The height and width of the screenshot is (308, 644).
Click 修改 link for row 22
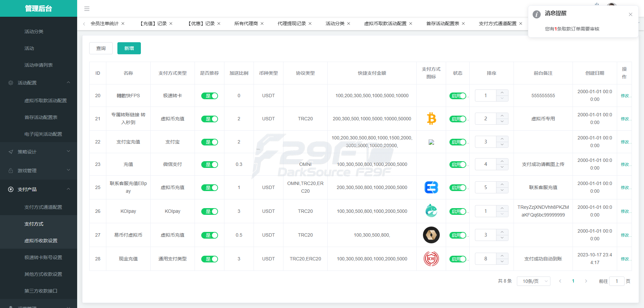626,142
